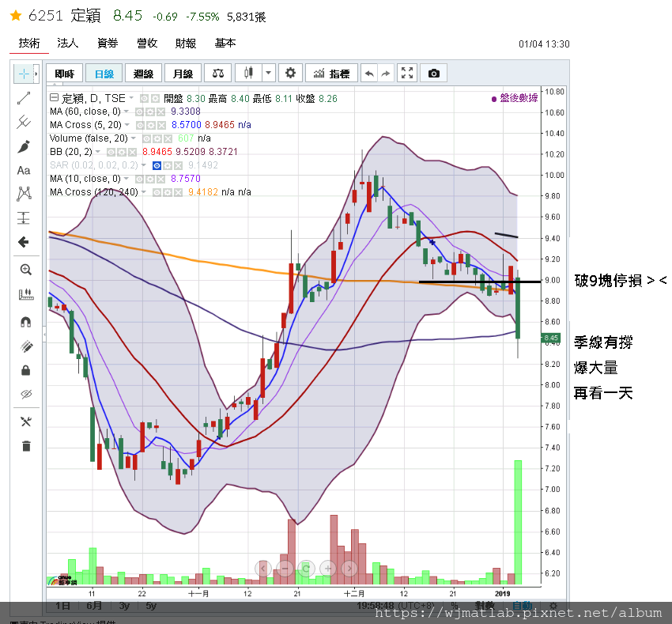Viewport: 672px width, 624px height.
Task: Select the measure ruler tool
Action: (x=26, y=294)
